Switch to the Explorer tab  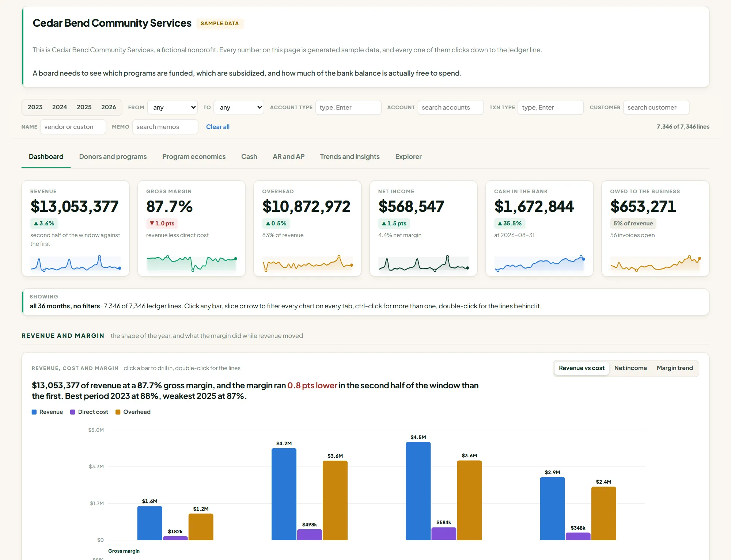click(408, 157)
